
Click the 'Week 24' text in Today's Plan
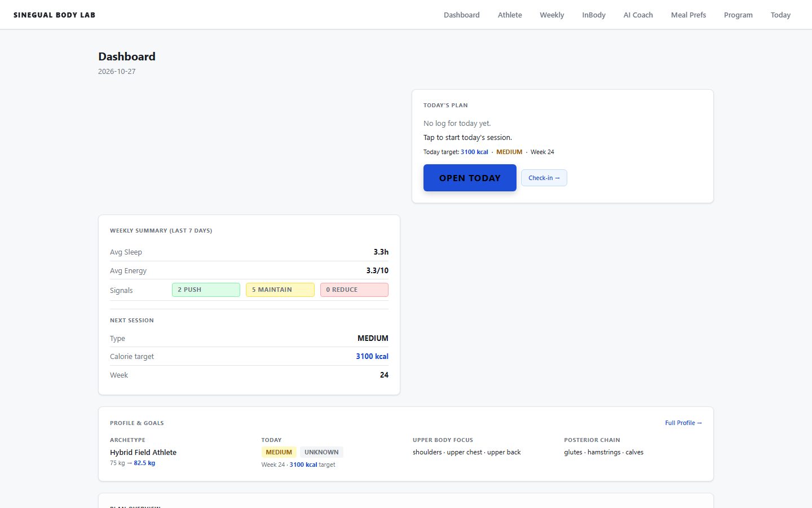coord(542,152)
